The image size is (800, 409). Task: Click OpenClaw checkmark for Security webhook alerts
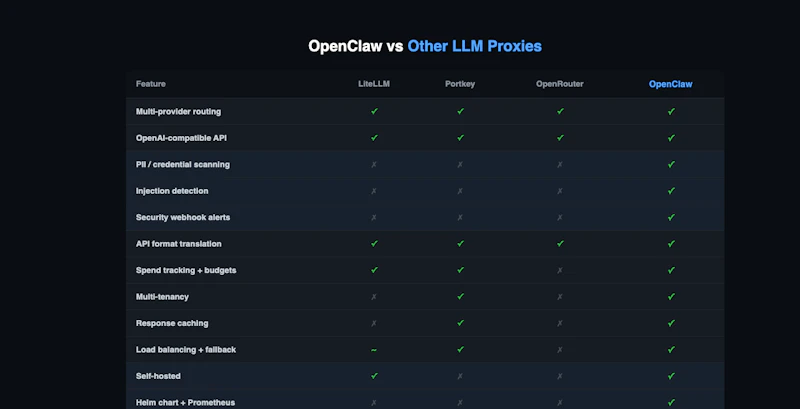click(671, 217)
